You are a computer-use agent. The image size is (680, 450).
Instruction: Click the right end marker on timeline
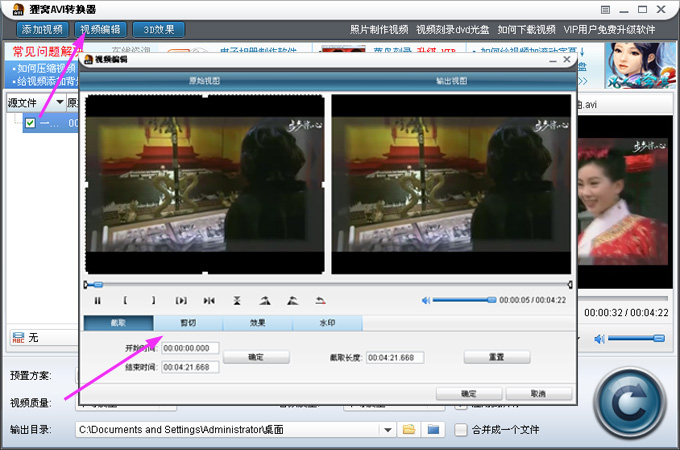click(570, 284)
